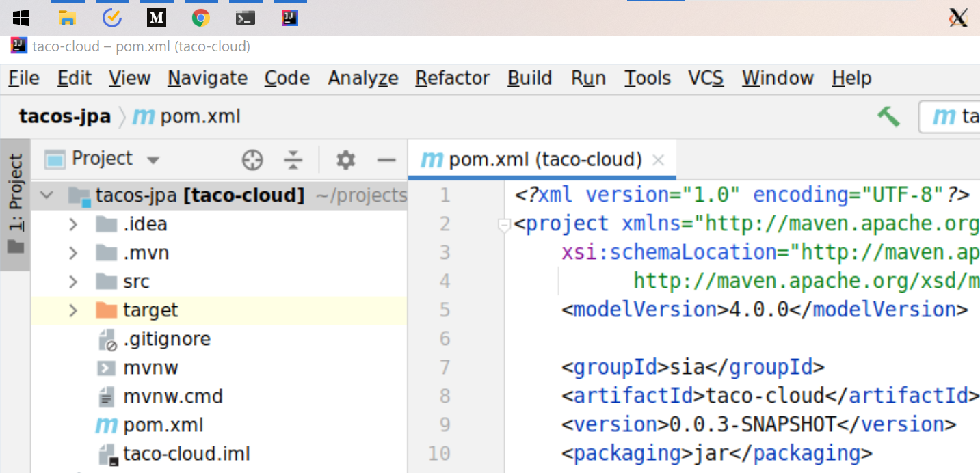This screenshot has height=473, width=980.
Task: Open Project panel settings gear
Action: [x=345, y=160]
